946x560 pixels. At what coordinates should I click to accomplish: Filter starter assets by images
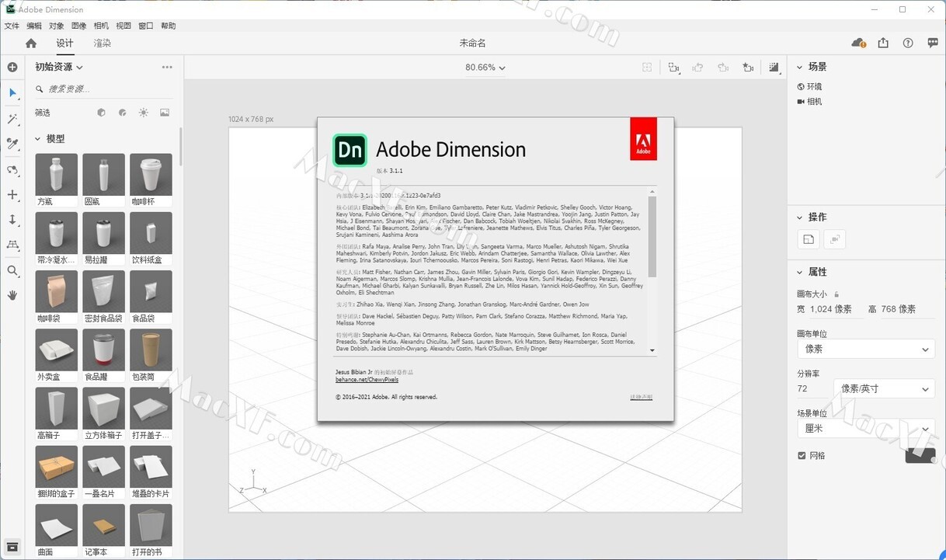tap(165, 113)
